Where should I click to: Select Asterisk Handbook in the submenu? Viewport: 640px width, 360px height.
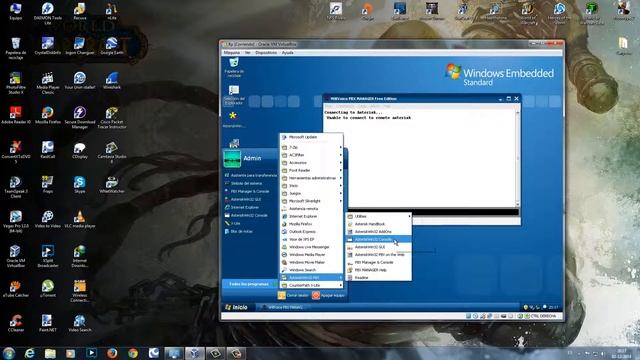379,224
